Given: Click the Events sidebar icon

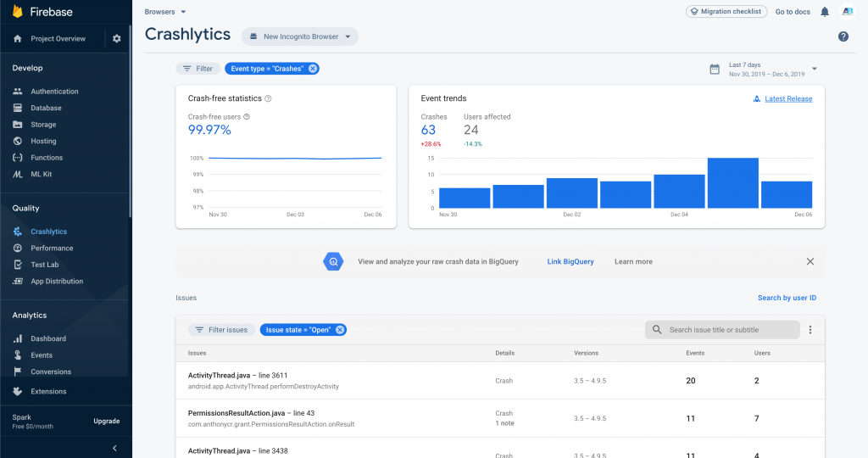Looking at the screenshot, I should click(x=18, y=355).
